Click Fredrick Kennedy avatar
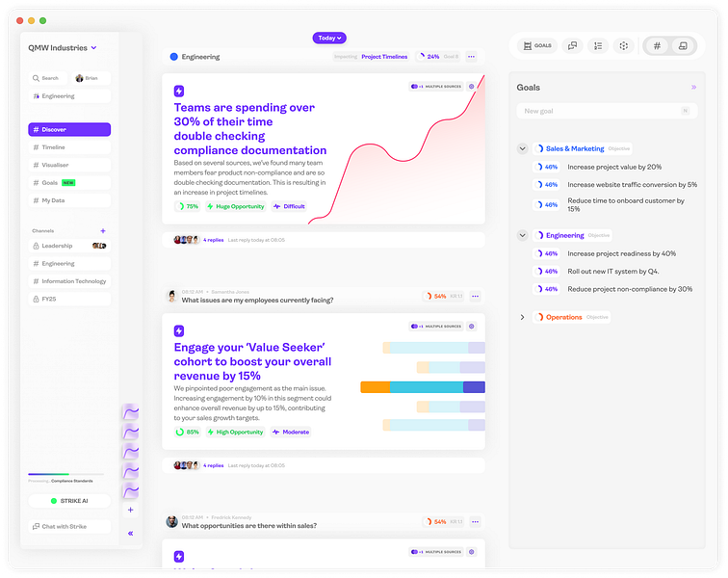This screenshot has width=728, height=578. click(x=172, y=522)
